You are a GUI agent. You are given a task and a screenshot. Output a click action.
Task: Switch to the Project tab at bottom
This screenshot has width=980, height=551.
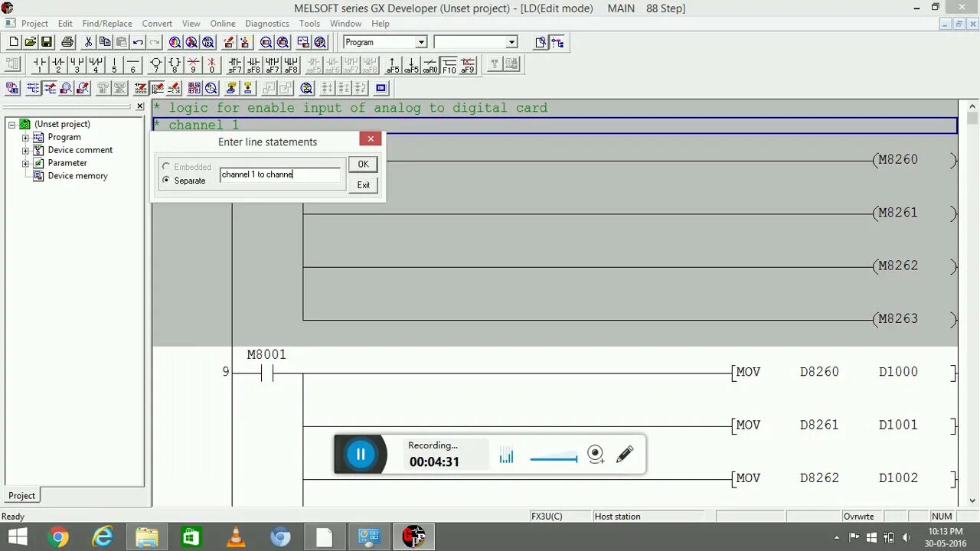pyautogui.click(x=21, y=496)
